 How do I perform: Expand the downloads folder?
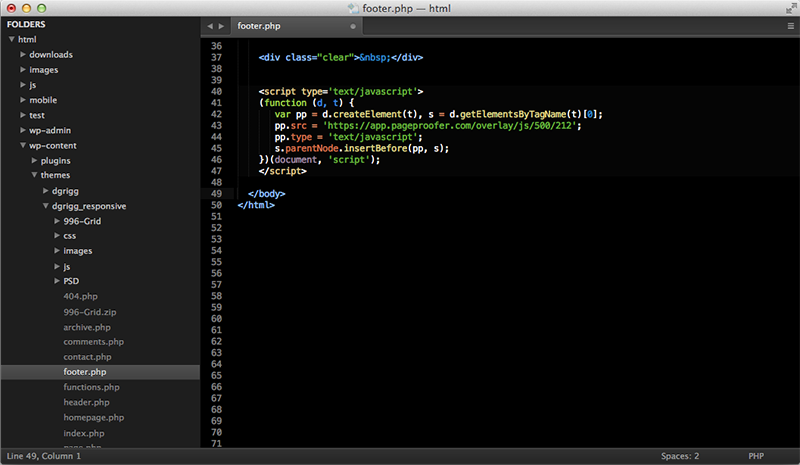(23, 54)
